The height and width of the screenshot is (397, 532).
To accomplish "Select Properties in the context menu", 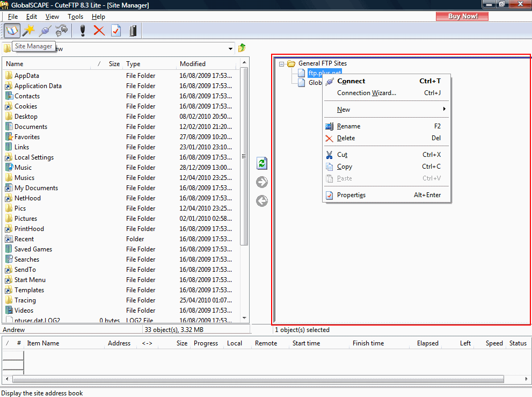I will pos(351,195).
